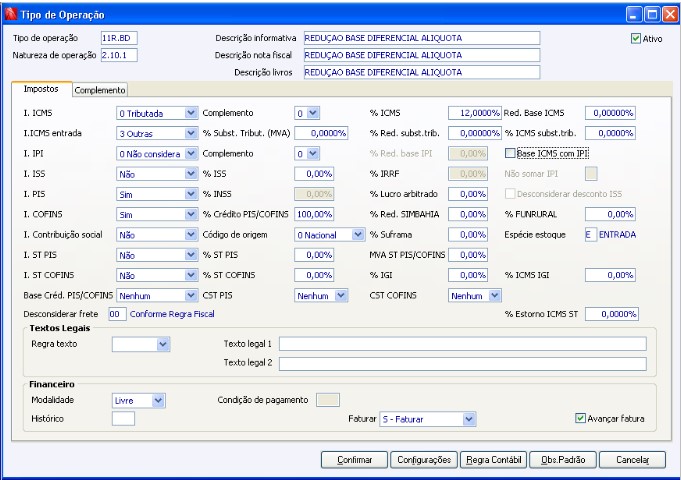This screenshot has width=681, height=480.
Task: Click 'Conforme Regra Fiscal' text
Action: click(x=172, y=314)
